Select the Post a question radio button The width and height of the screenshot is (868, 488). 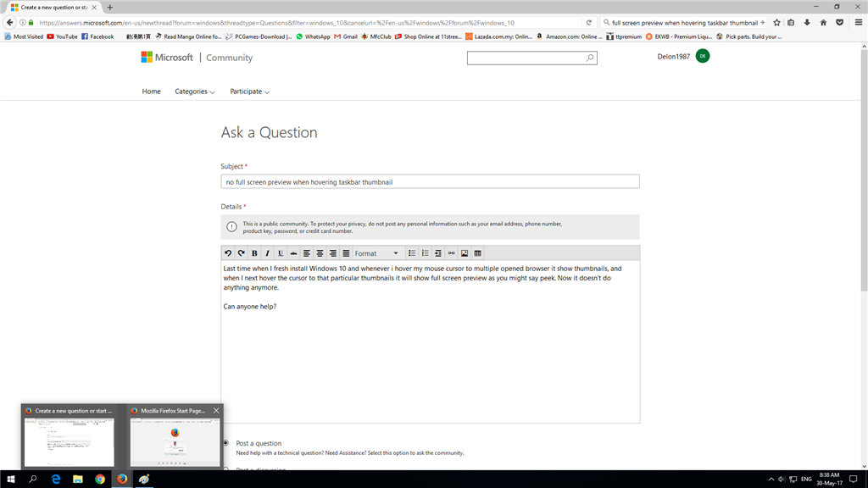point(225,443)
